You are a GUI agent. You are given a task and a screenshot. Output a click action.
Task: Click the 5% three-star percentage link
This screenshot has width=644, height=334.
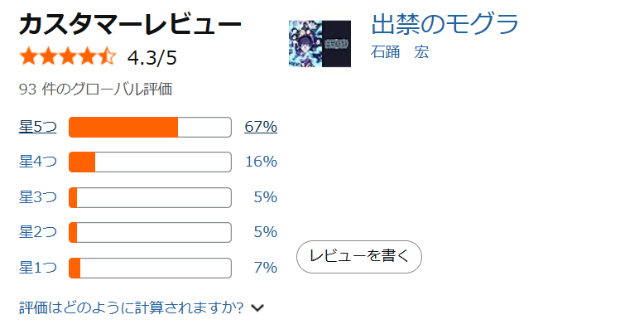point(266,197)
